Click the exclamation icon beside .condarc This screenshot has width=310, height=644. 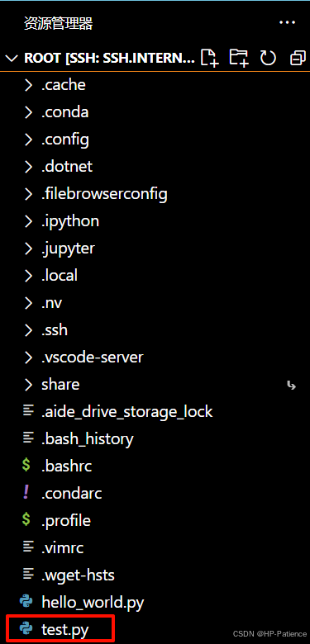click(26, 493)
